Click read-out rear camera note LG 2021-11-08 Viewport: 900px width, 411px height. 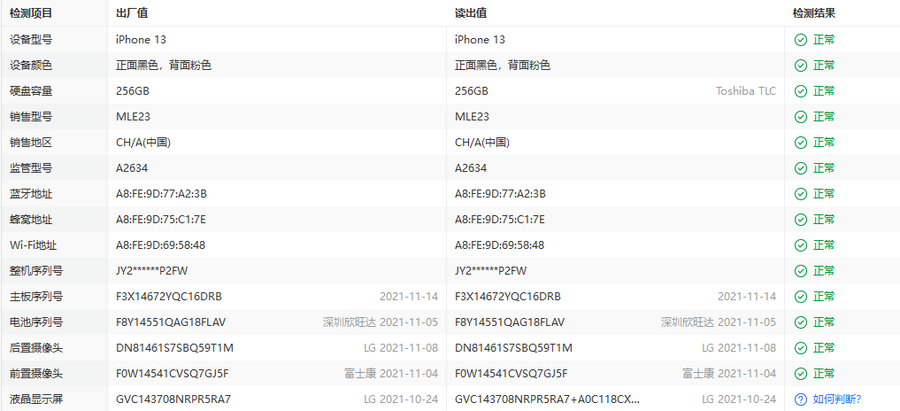739,348
